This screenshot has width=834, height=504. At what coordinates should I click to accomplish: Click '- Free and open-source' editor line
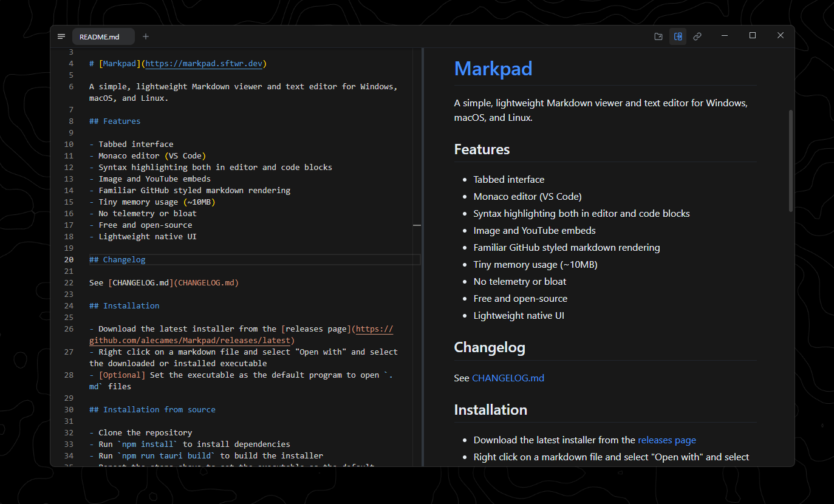[x=141, y=225]
